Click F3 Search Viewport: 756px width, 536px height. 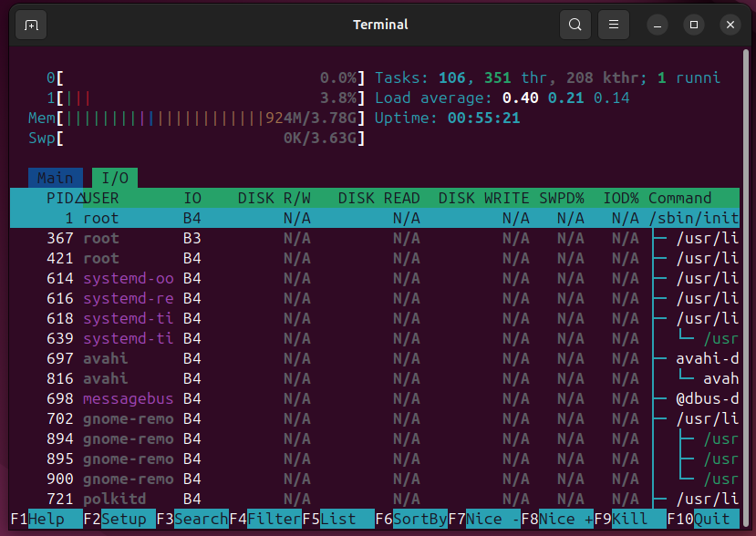pyautogui.click(x=192, y=519)
